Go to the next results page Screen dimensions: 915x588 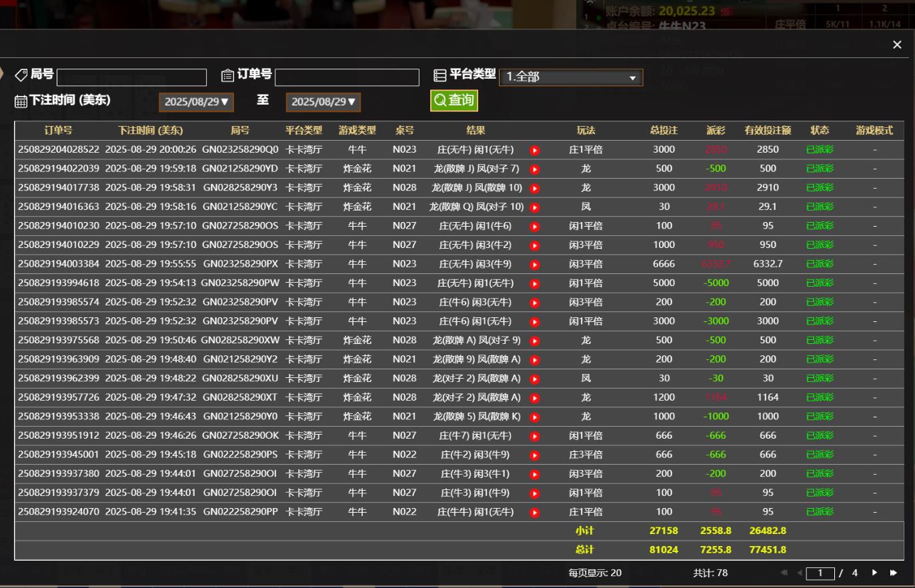pyautogui.click(x=874, y=573)
